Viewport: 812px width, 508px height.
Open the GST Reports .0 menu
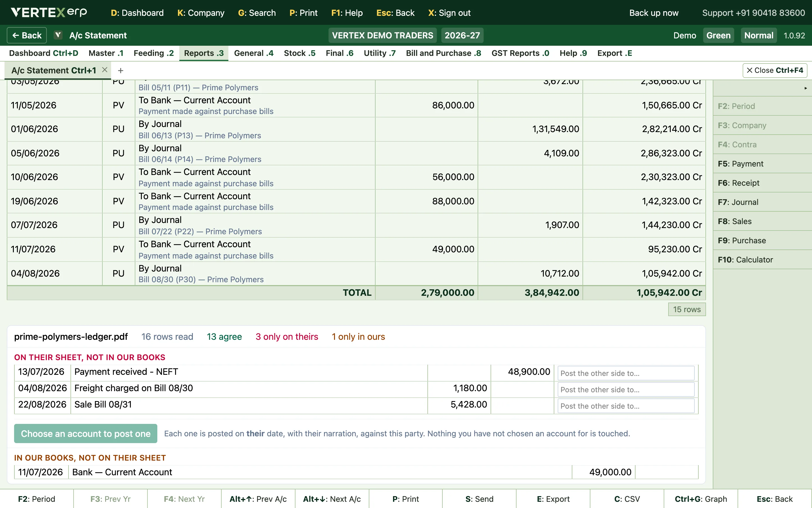click(520, 53)
